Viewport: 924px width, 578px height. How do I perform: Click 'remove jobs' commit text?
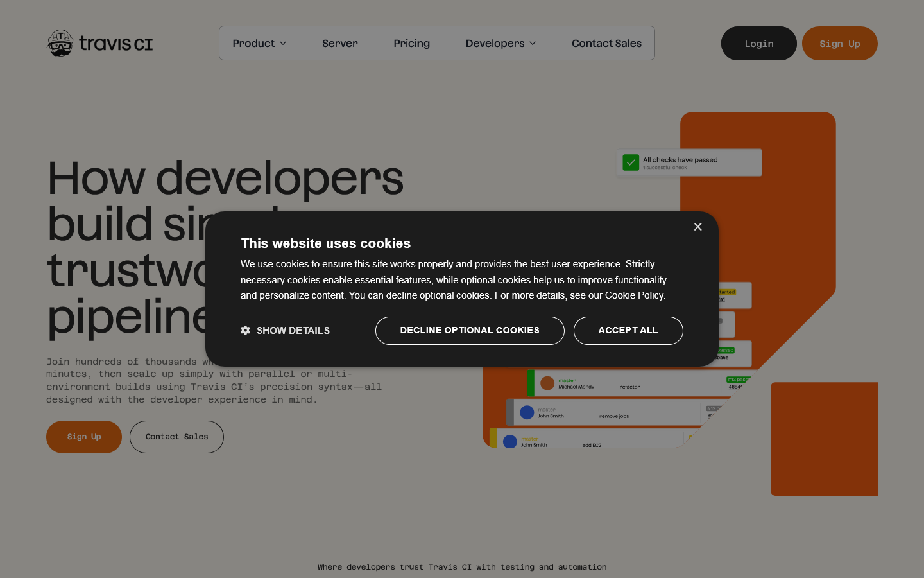pyautogui.click(x=614, y=416)
